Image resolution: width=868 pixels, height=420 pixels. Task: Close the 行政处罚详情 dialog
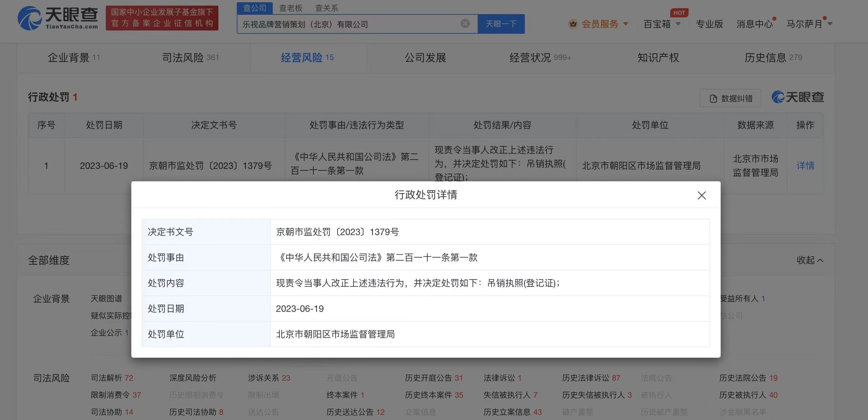pyautogui.click(x=702, y=195)
